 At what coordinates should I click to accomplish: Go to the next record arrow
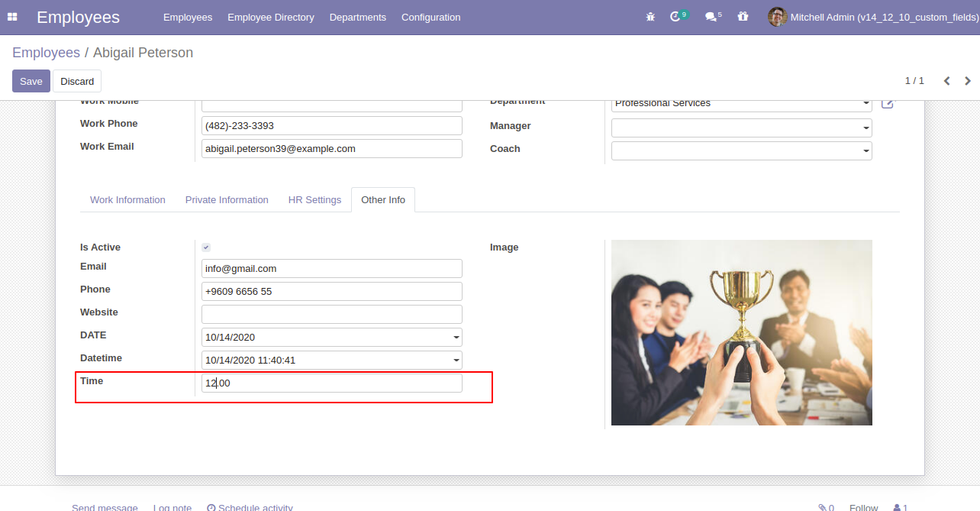[968, 81]
